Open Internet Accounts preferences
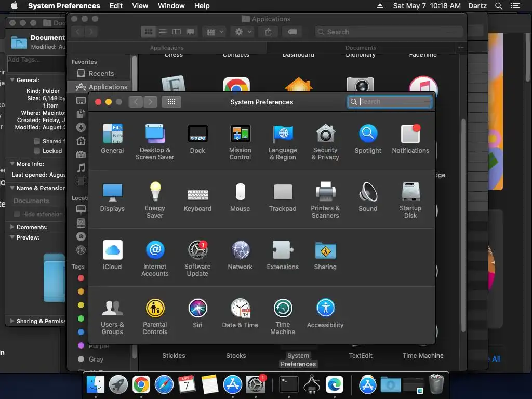 tap(155, 259)
